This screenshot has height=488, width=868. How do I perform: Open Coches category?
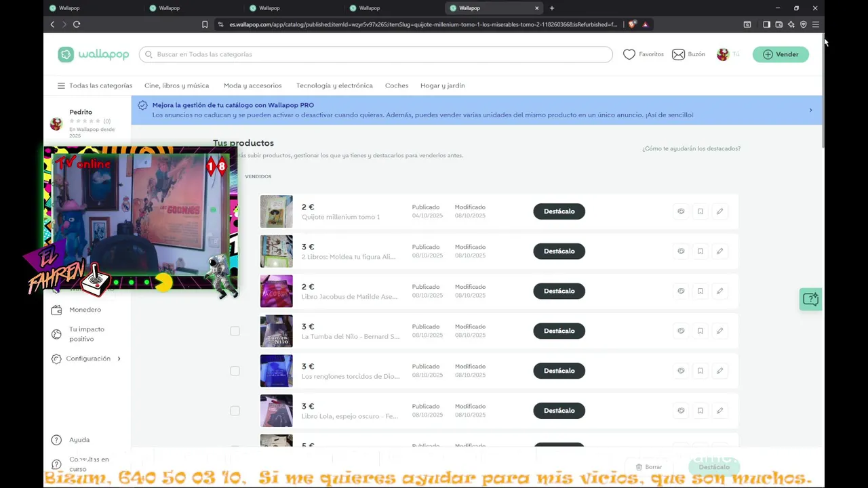click(397, 85)
